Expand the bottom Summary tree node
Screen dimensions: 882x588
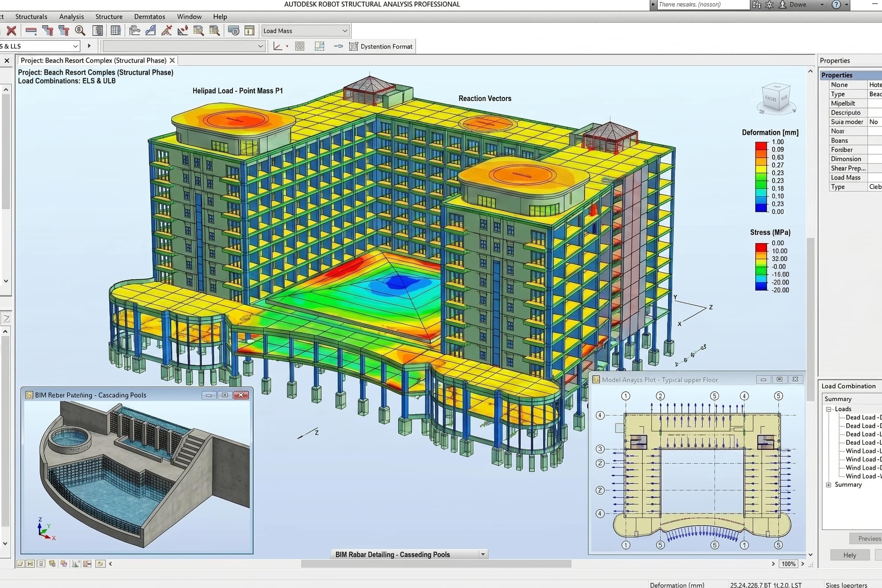[x=828, y=485]
